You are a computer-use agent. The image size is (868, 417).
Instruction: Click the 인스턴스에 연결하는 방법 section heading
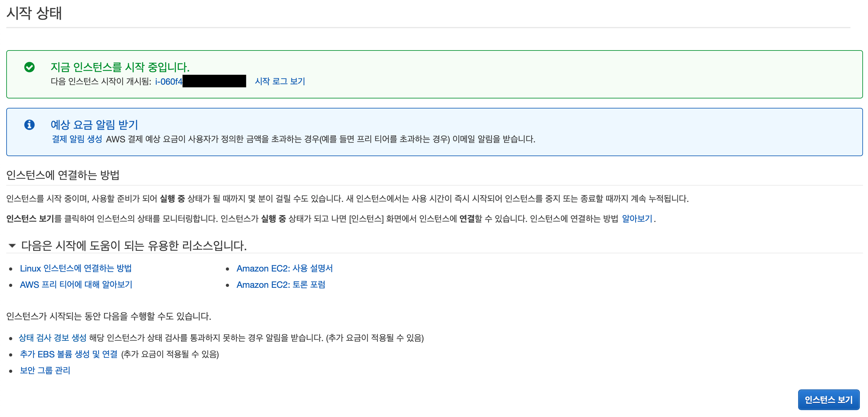63,175
